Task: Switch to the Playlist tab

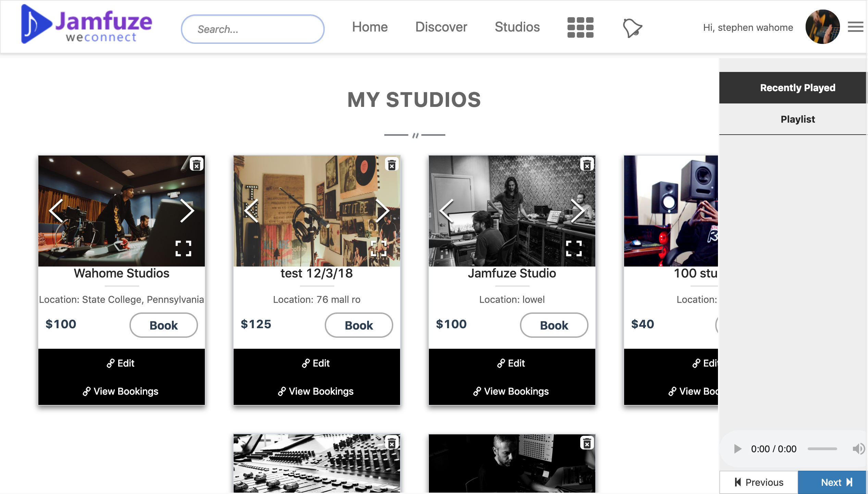Action: [797, 119]
